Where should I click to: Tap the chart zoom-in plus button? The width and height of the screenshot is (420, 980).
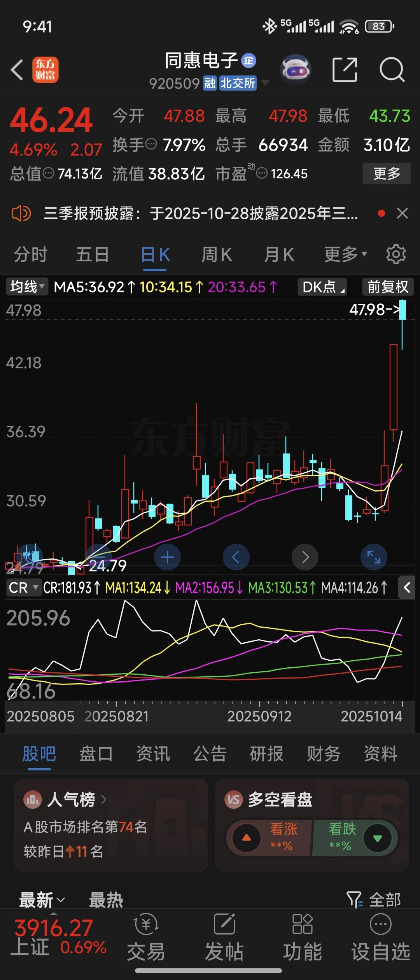coord(167,557)
